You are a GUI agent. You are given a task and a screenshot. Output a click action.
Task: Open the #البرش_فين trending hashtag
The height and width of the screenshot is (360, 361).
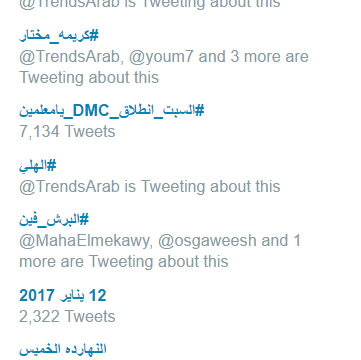[54, 219]
